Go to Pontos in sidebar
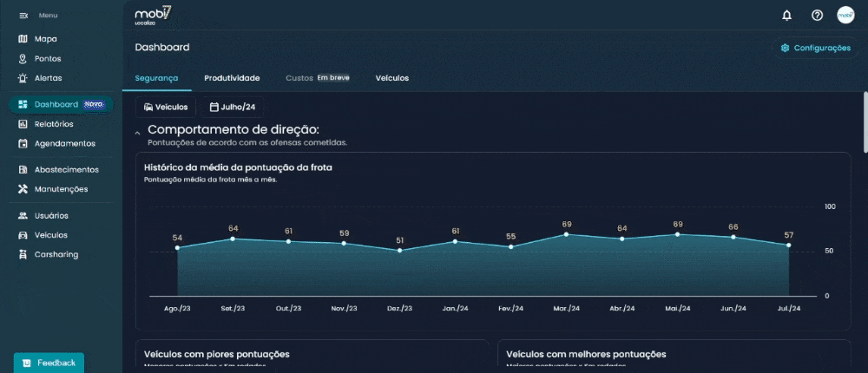The width and height of the screenshot is (868, 373). pos(47,59)
